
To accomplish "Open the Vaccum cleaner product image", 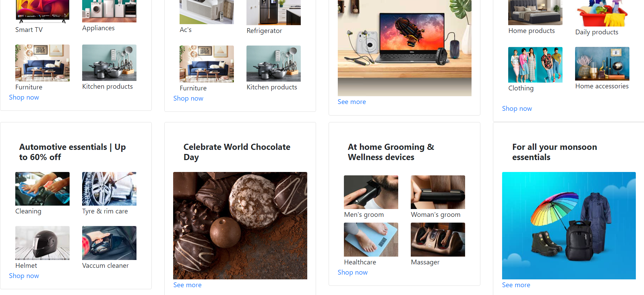I will [109, 243].
